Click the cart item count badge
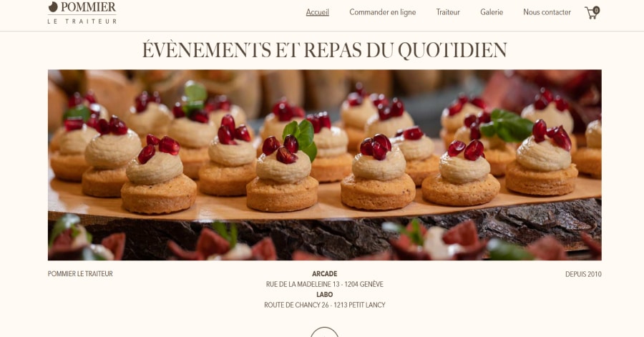Screen dimensions: 644x337 pyautogui.click(x=596, y=10)
